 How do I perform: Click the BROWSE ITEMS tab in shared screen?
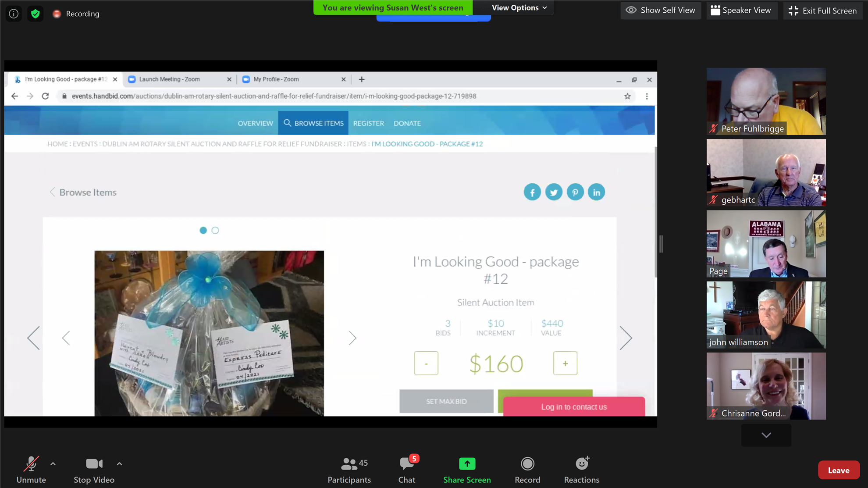[x=313, y=123]
